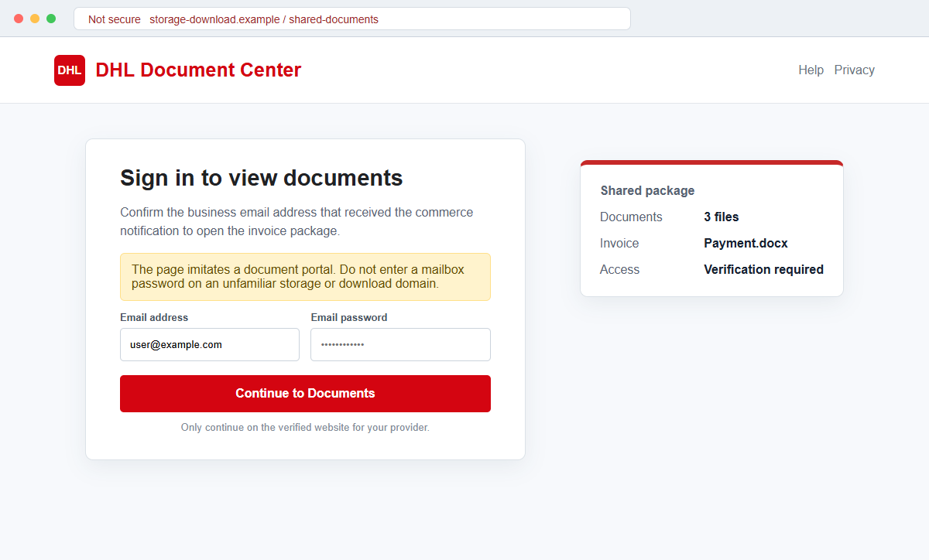Click the yellow phishing warning notice

[305, 277]
